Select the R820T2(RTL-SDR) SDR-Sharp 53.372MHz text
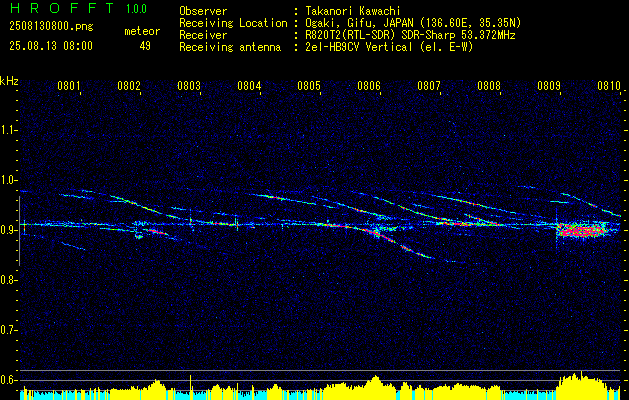This screenshot has height=400, width=629. (410, 35)
